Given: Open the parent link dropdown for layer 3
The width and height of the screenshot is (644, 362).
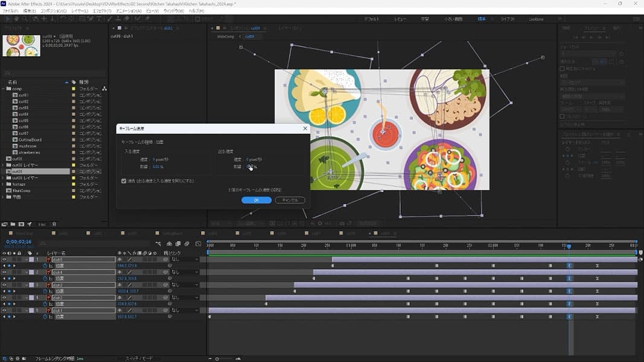Looking at the screenshot, I should (x=183, y=285).
